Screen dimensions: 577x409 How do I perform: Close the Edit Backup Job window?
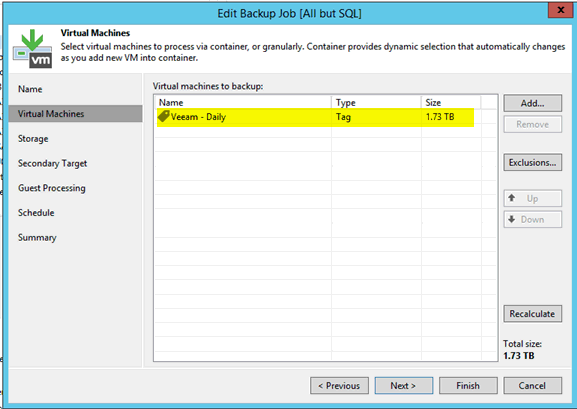pyautogui.click(x=561, y=10)
